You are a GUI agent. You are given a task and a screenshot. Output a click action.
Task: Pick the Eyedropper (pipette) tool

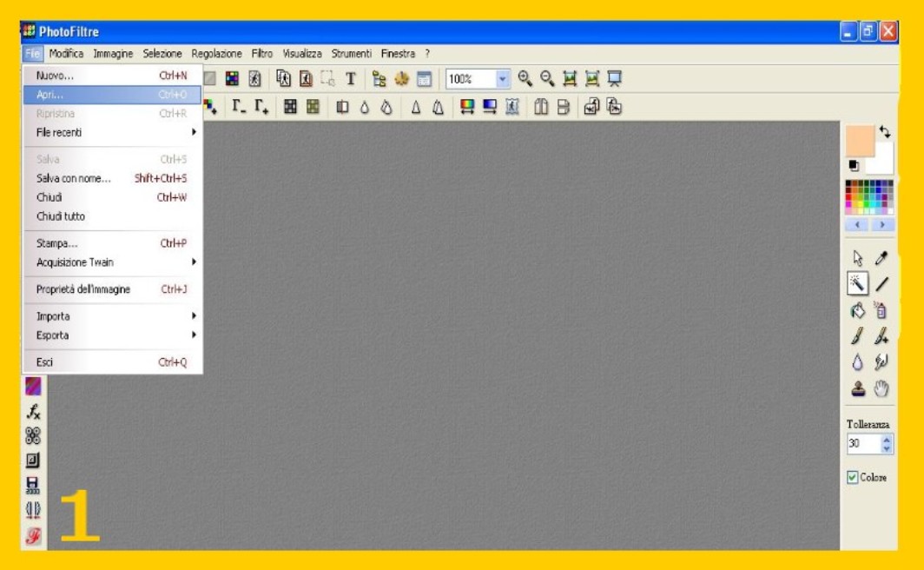[882, 258]
